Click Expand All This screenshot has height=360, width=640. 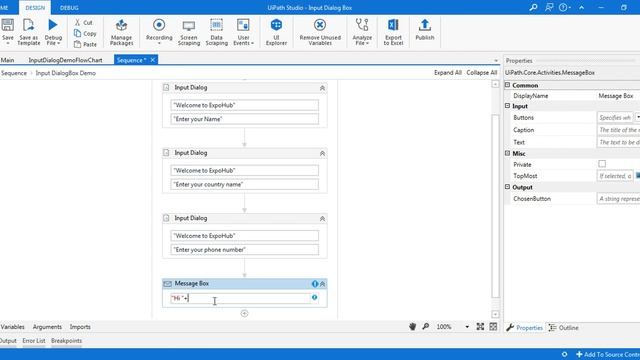click(x=448, y=73)
